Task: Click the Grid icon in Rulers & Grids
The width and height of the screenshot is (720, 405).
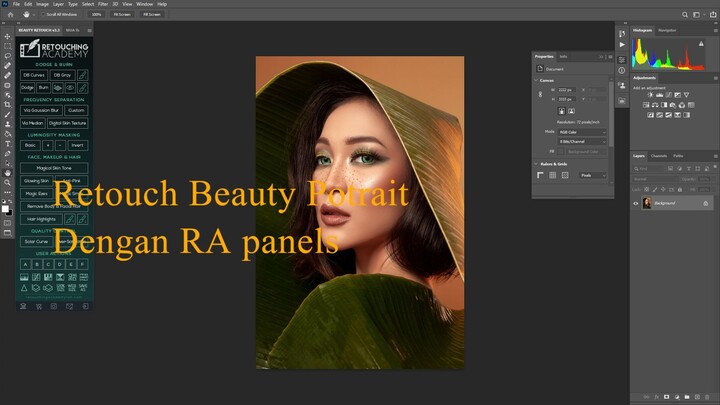Action: [553, 175]
